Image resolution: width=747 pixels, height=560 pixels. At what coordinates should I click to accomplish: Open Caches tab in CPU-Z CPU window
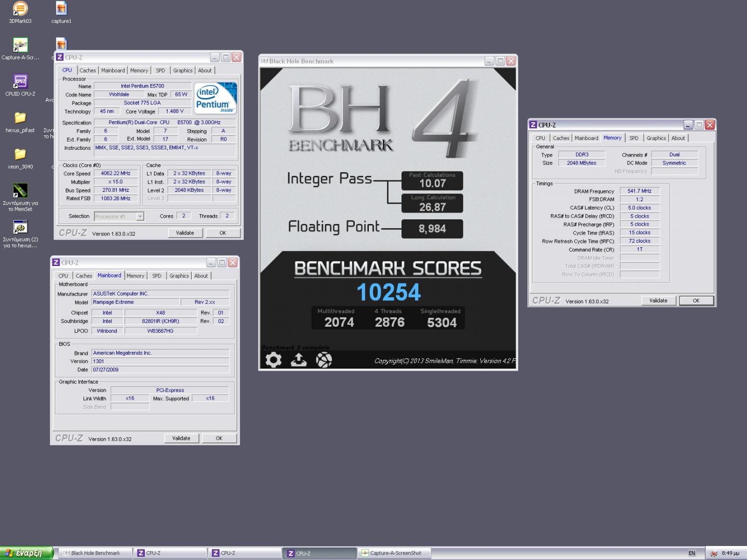click(88, 71)
